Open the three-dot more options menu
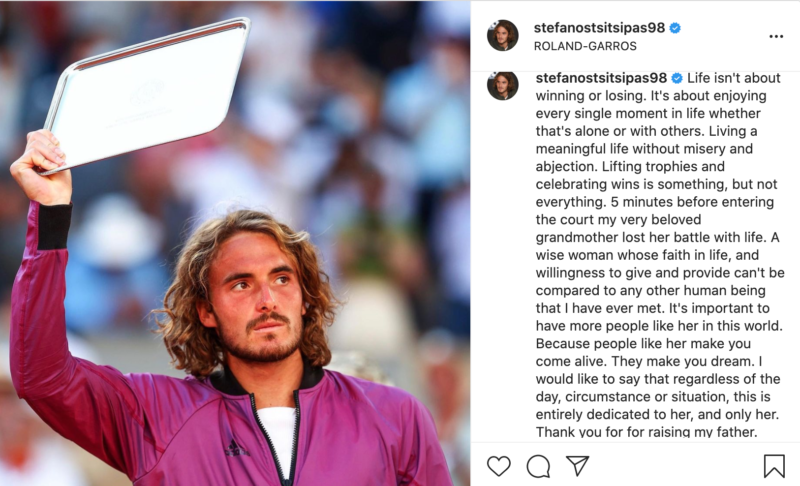Viewport: 800px width, 486px height. [x=776, y=36]
